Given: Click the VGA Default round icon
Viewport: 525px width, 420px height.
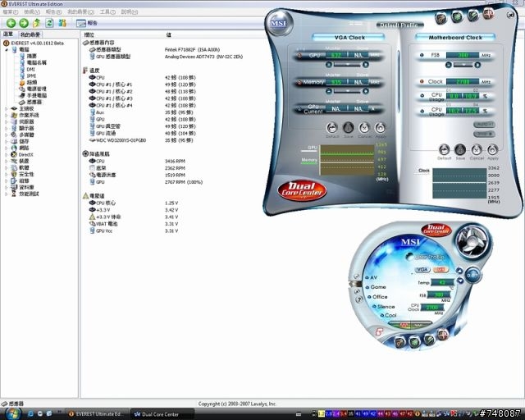Looking at the screenshot, I should click(x=331, y=128).
